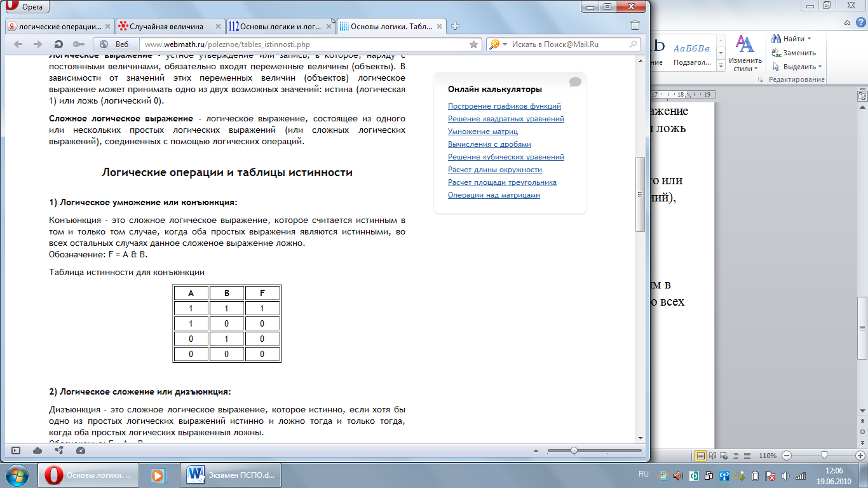This screenshot has height=488, width=868.
Task: Switch Word to Print Layout view
Action: (700, 456)
